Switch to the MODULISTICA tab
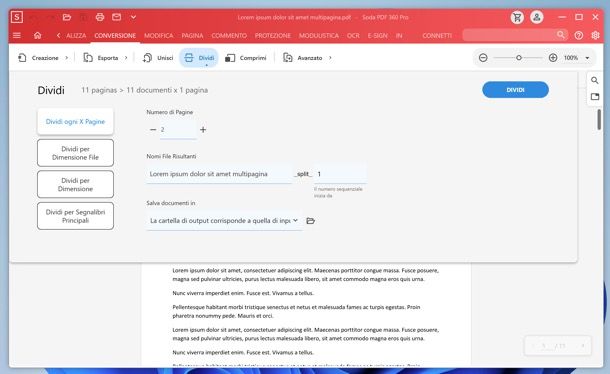 coord(319,35)
